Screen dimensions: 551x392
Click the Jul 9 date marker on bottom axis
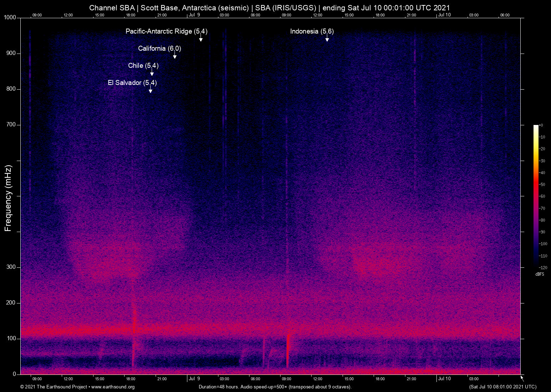pyautogui.click(x=194, y=379)
